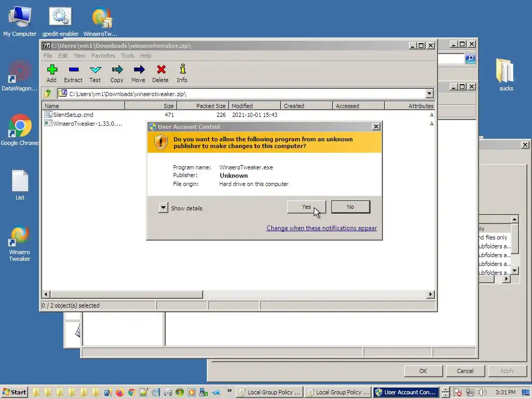Sort by Created column header
The image size is (532, 399).
click(307, 106)
